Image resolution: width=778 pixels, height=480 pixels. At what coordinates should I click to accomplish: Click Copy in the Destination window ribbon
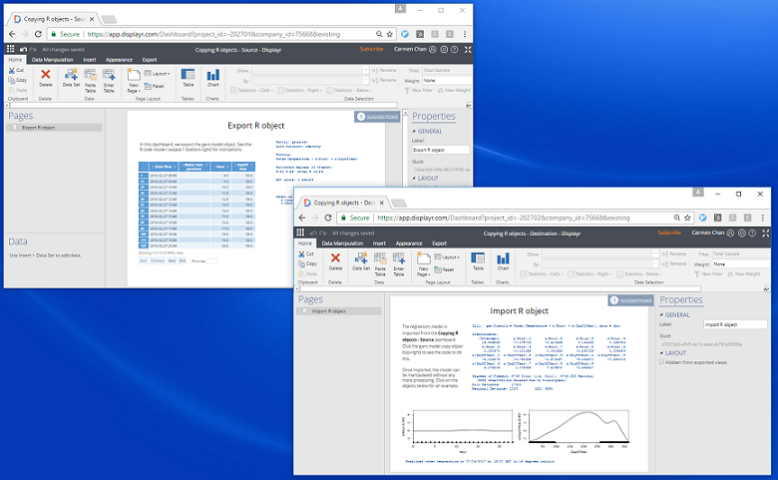307,264
